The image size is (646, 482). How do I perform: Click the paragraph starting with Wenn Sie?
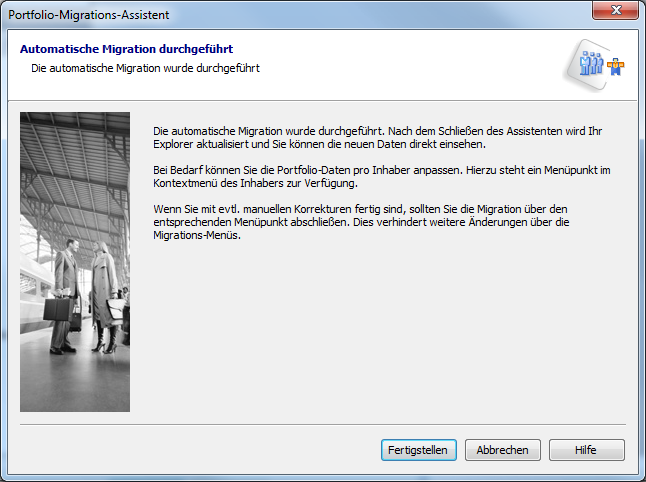(370, 221)
